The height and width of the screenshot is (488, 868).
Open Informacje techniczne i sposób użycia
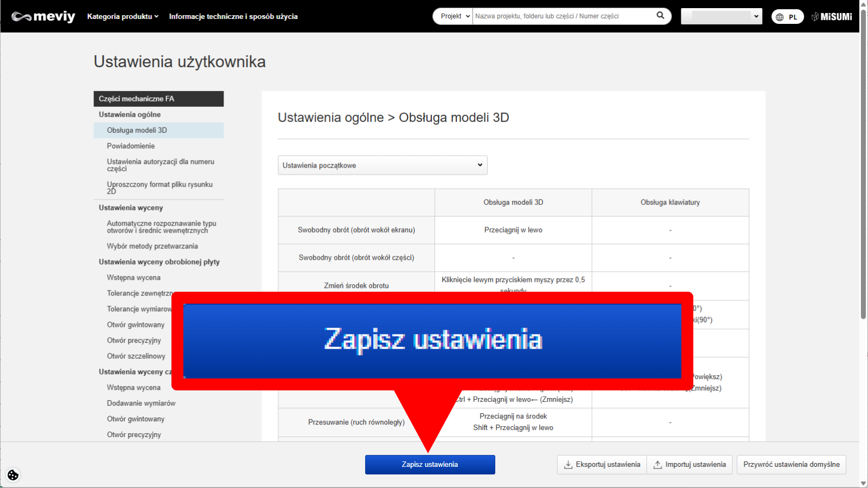coord(233,16)
